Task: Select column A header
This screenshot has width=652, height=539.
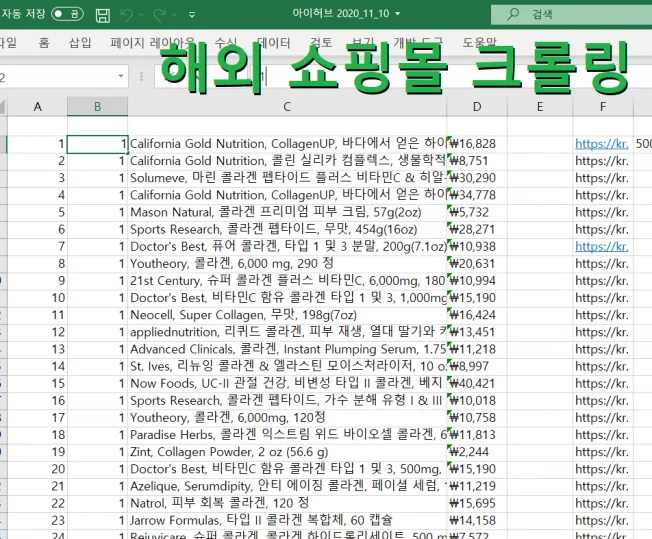Action: 37,106
